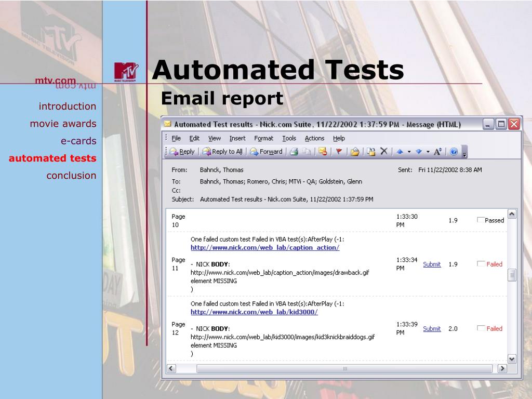Click the 'Page 10' row label
The image size is (532, 399).
[x=179, y=220]
